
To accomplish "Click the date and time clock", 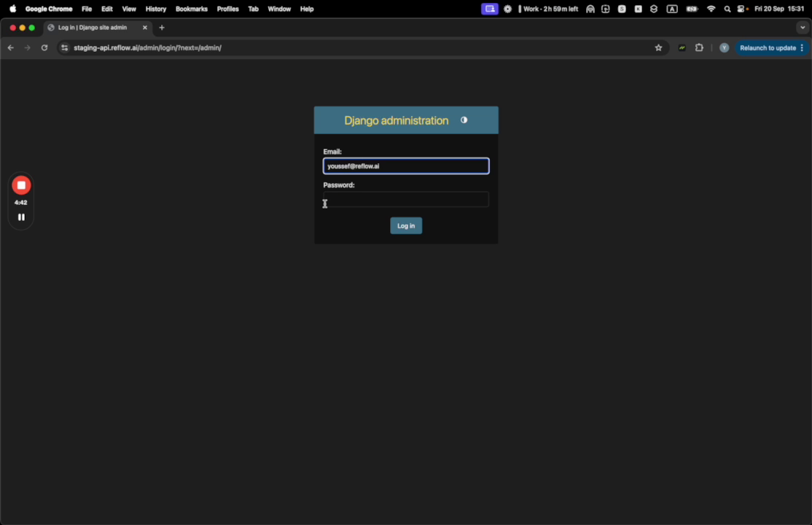I will point(779,9).
